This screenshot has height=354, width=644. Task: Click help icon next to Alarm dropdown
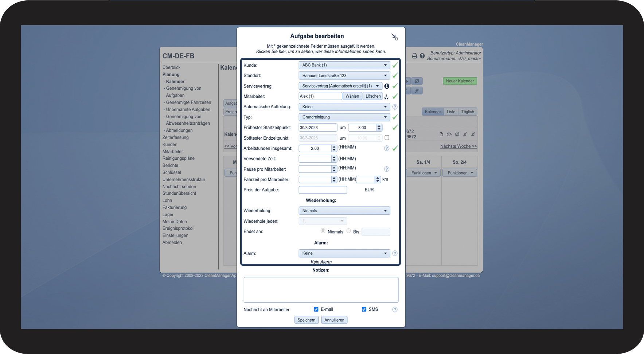coord(395,253)
